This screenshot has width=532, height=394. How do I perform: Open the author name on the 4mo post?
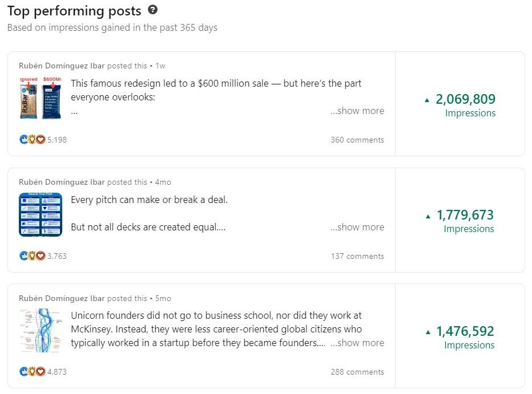click(62, 182)
